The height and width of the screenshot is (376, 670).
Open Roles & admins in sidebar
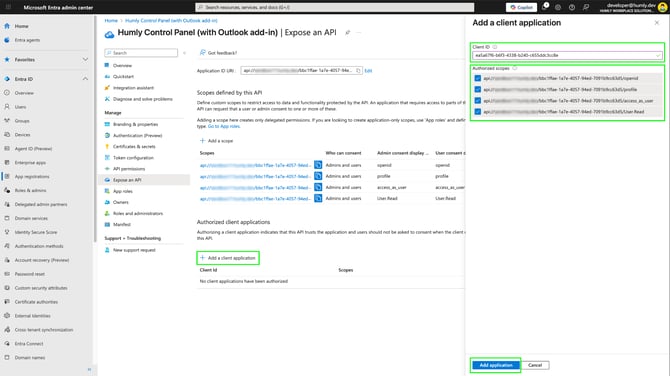pos(31,191)
